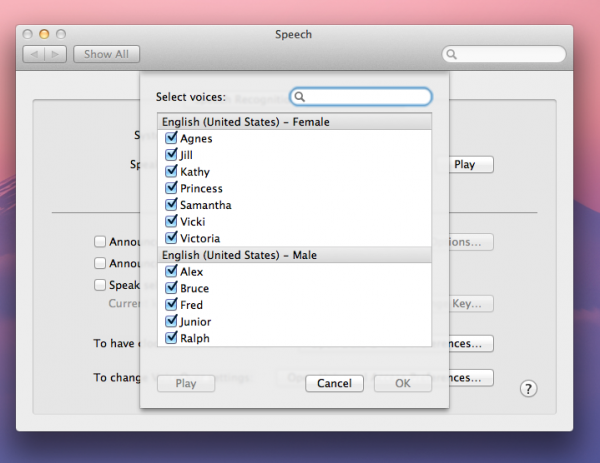Click magnifier icon in voice search field
The height and width of the screenshot is (463, 600).
(x=300, y=97)
